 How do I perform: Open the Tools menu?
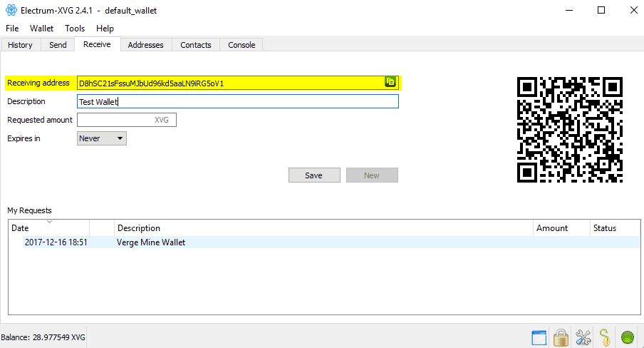(x=75, y=29)
